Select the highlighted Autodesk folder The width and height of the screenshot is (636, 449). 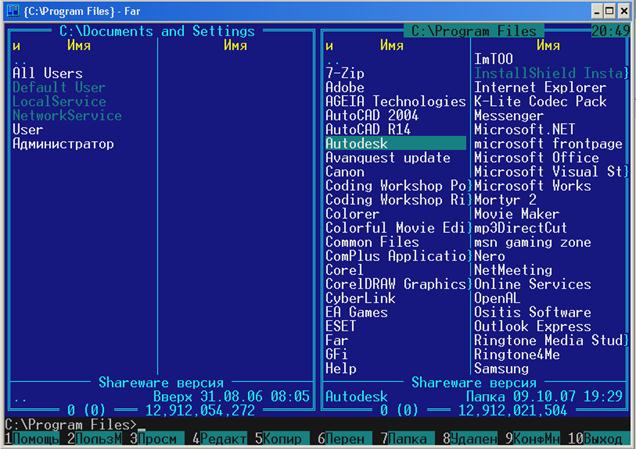[395, 143]
